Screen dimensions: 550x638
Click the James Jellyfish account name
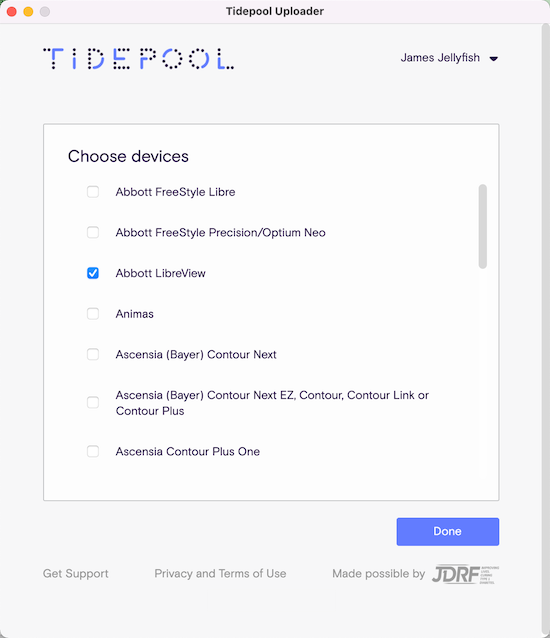tap(440, 58)
